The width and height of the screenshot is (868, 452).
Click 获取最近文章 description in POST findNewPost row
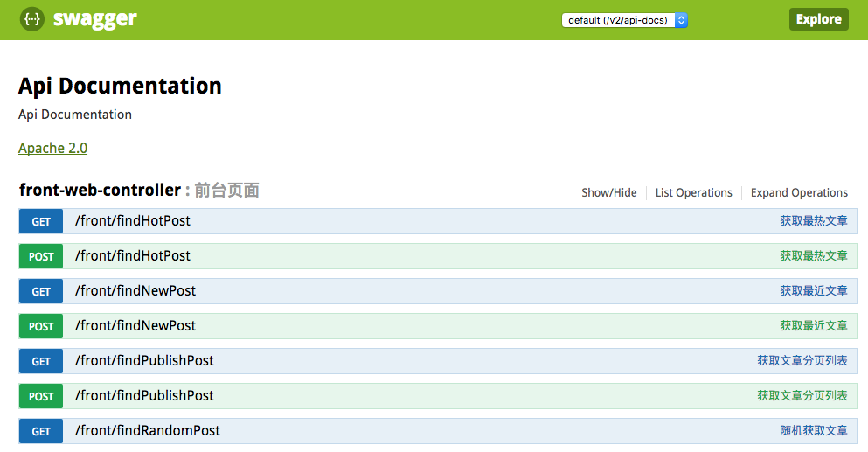click(814, 326)
